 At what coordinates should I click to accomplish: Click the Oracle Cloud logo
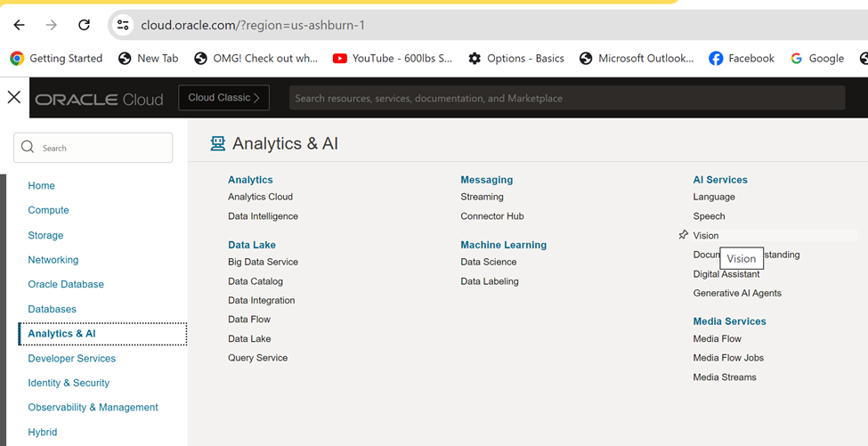tap(99, 99)
